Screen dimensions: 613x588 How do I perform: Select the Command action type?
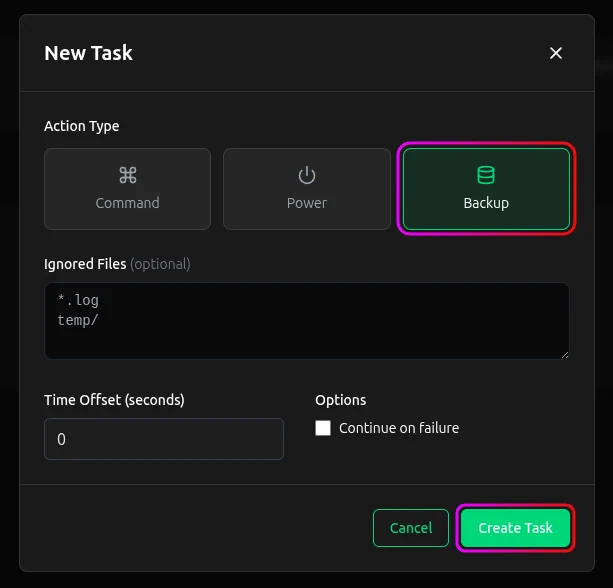127,189
